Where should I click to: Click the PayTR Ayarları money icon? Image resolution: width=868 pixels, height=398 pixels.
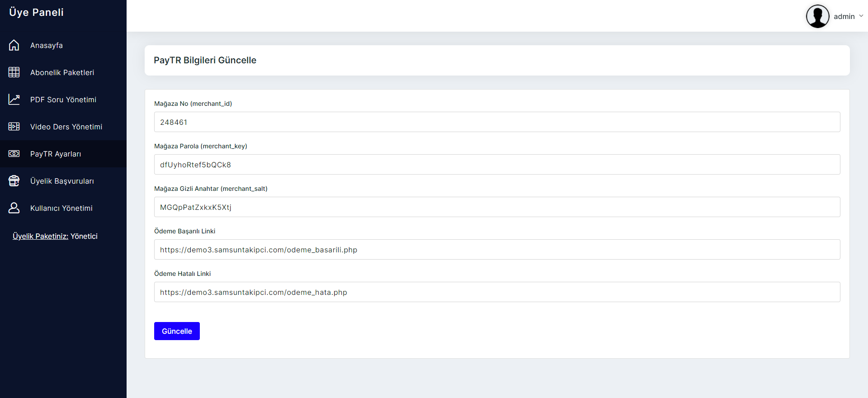coord(14,154)
